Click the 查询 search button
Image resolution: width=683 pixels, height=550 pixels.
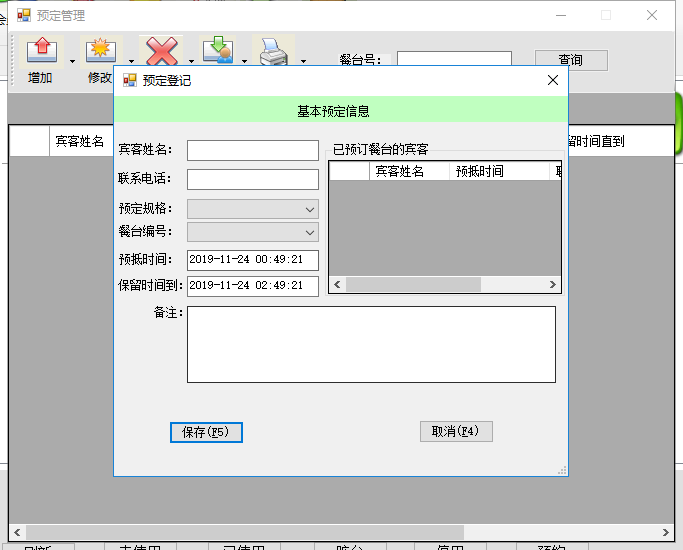click(x=571, y=60)
